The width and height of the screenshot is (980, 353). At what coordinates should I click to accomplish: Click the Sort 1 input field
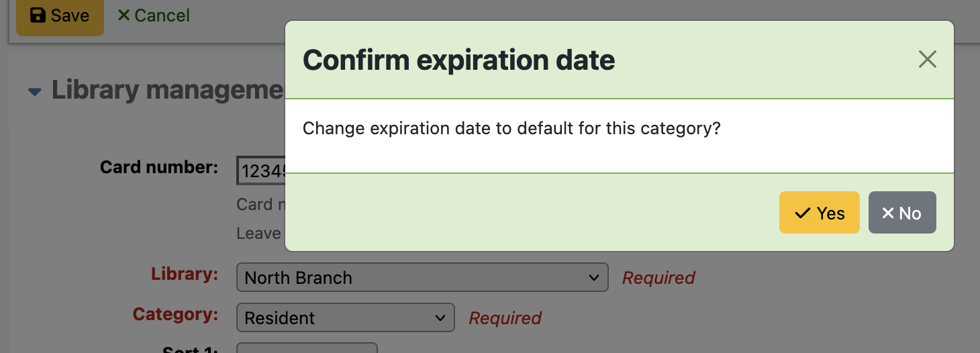click(307, 349)
